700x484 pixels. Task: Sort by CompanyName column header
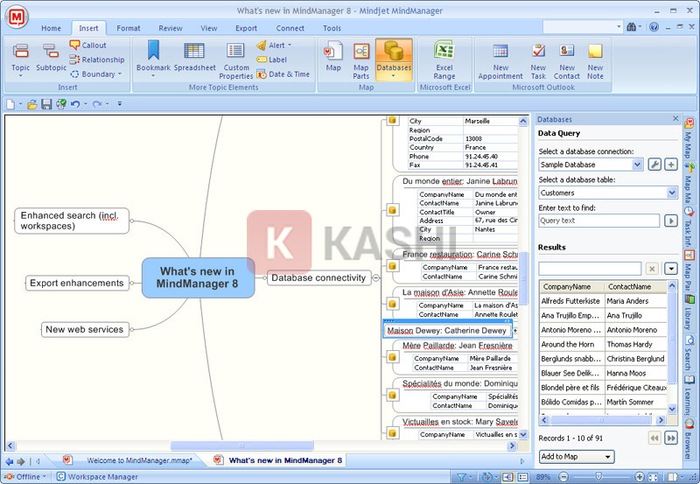pos(572,287)
